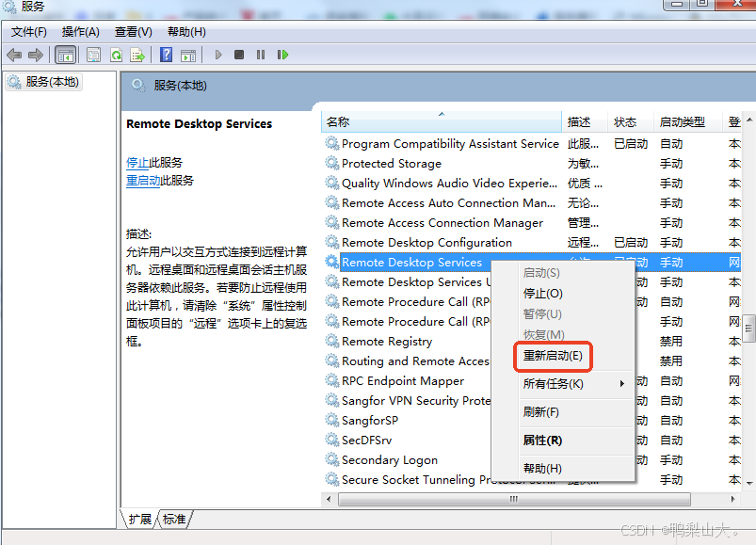The width and height of the screenshot is (756, 545).
Task: Click gear icon of SecDFSrv row
Action: coord(331,440)
